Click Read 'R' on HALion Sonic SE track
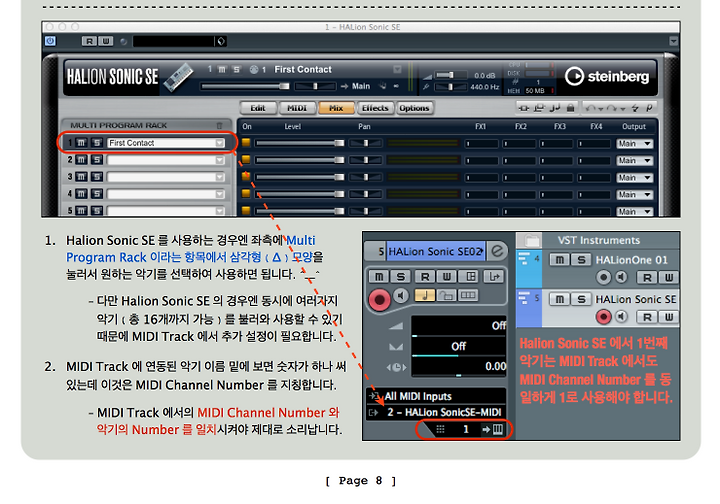Screen dimensions: 720x504 [x=647, y=317]
